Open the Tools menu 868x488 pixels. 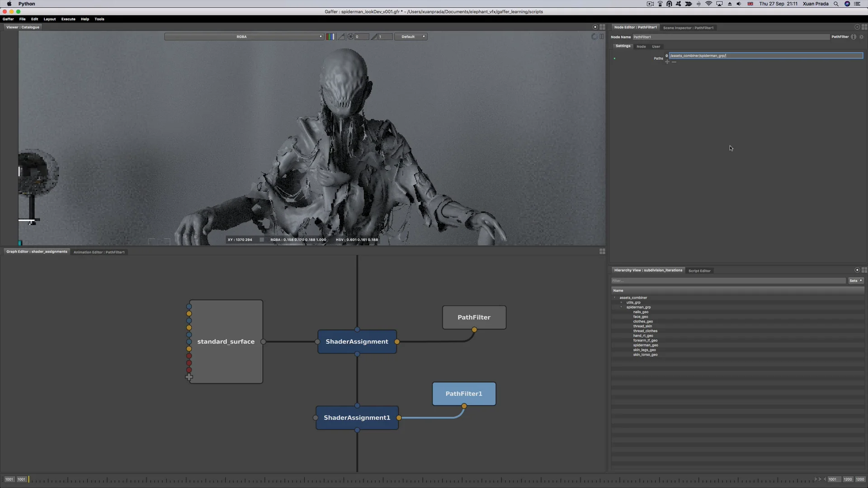coord(99,19)
